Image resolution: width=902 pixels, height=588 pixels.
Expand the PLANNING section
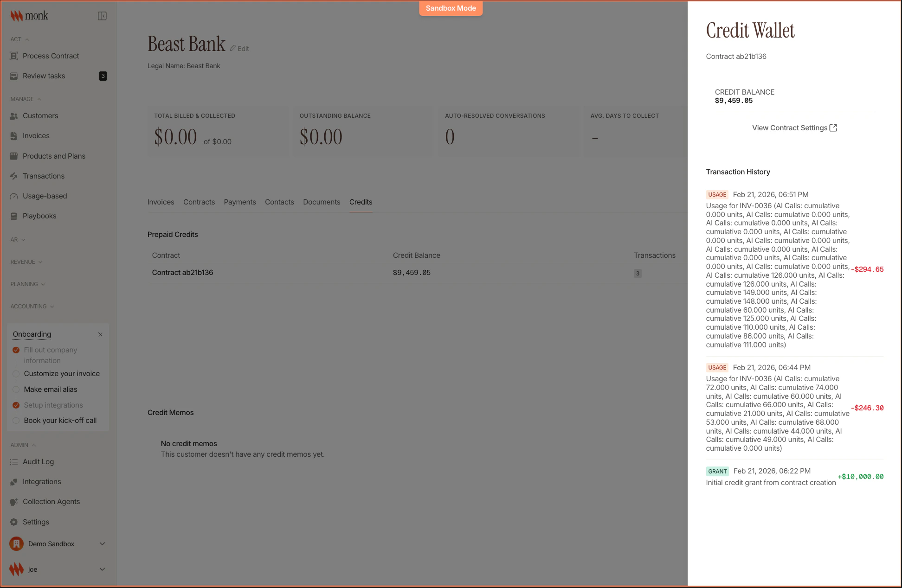(28, 284)
